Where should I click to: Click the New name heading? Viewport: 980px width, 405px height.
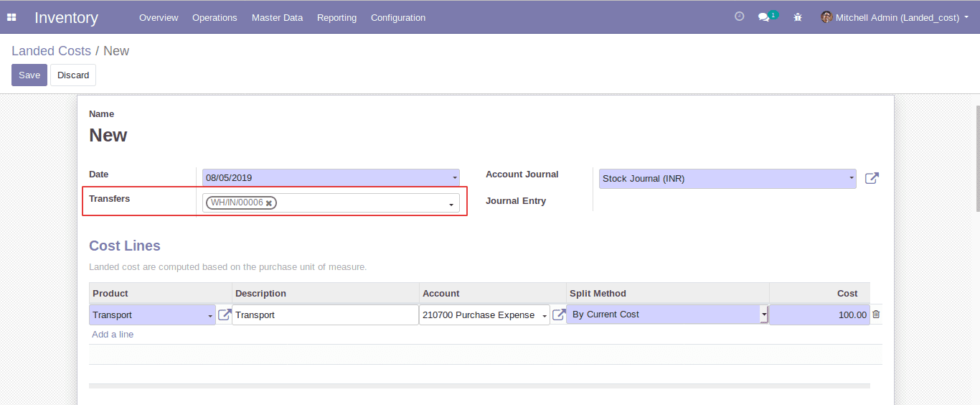coord(108,135)
